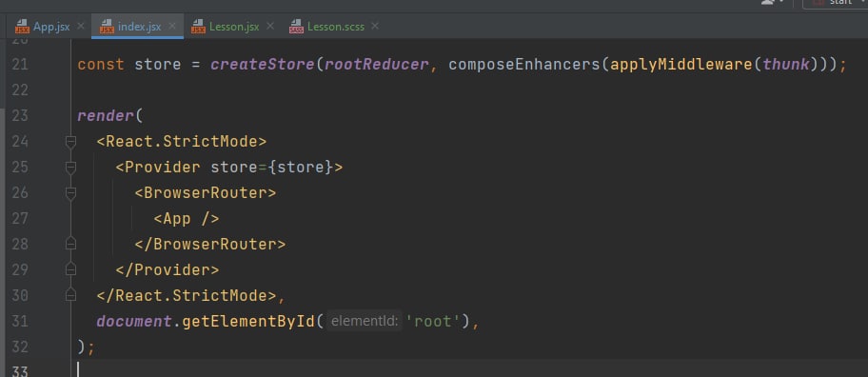Click the closing BrowserRouter tag
This screenshot has height=377, width=868.
210,244
